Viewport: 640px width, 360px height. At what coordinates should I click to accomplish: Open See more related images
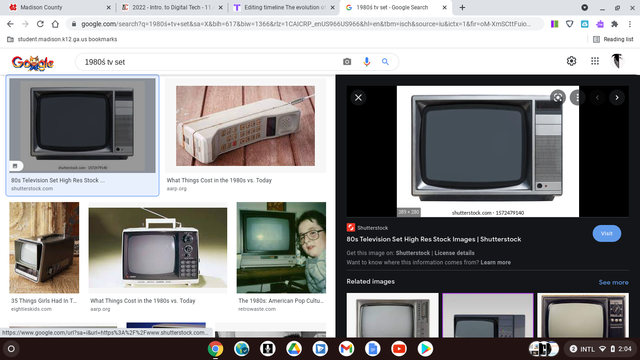(613, 282)
